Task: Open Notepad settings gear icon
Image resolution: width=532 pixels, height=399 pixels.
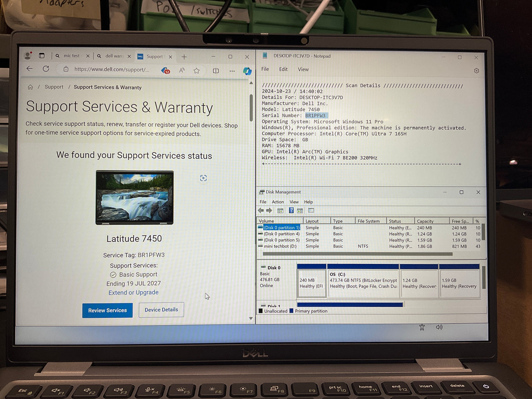Action: pos(476,71)
